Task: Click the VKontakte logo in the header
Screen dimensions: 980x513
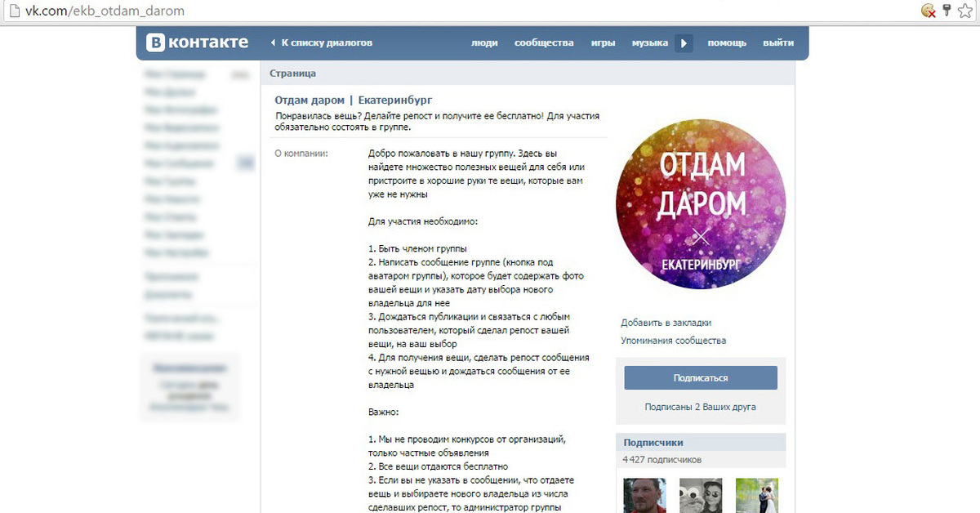Action: point(197,42)
